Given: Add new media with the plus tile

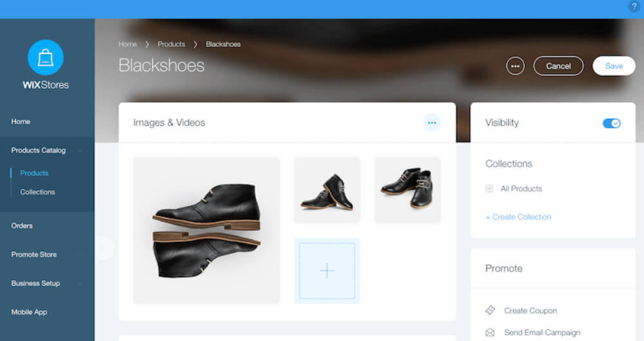Looking at the screenshot, I should (327, 271).
